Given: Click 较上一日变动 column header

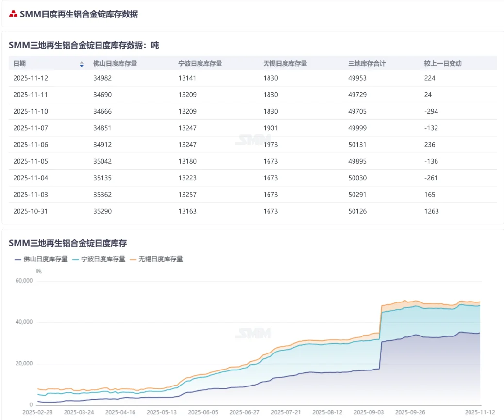Looking at the screenshot, I should [x=443, y=63].
